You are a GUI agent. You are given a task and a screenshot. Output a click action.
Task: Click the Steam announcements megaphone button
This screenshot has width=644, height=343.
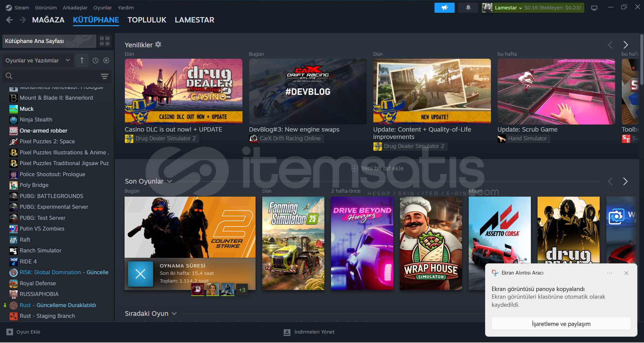coord(444,8)
